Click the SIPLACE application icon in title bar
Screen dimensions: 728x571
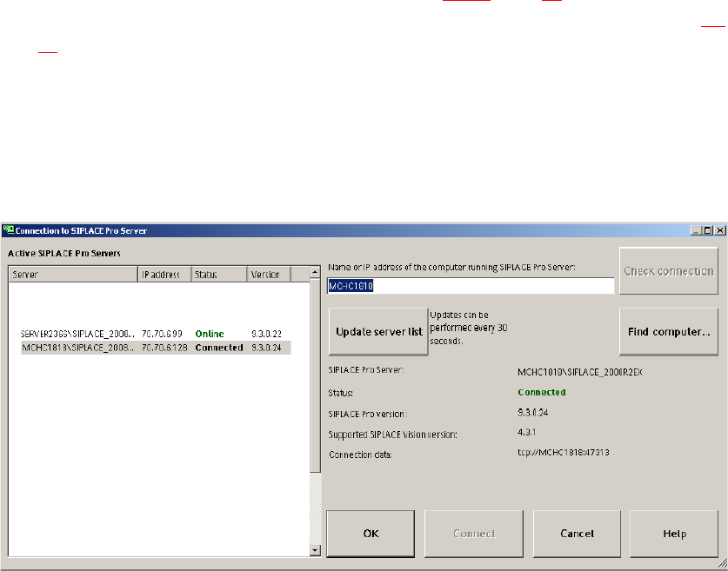(9, 229)
